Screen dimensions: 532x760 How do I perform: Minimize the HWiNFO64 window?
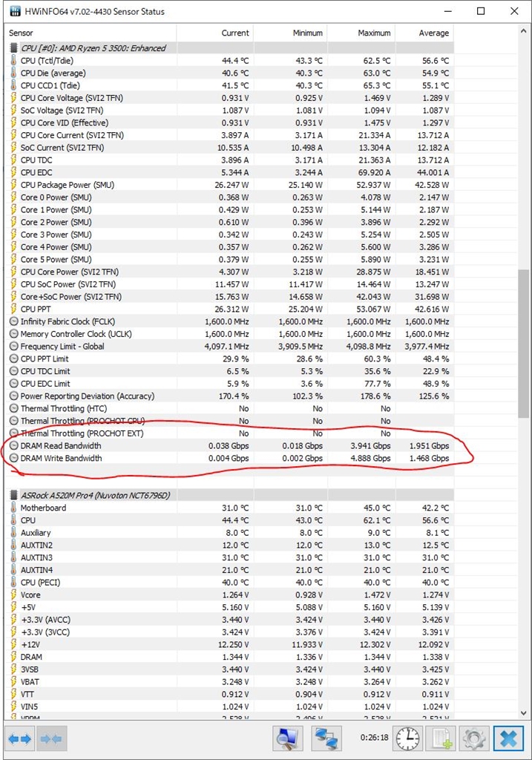coord(447,11)
